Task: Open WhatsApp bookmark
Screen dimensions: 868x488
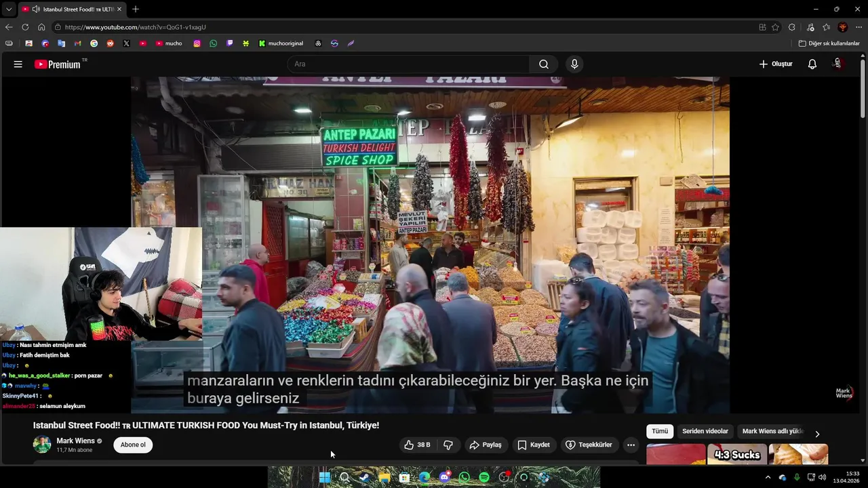Action: click(x=213, y=43)
